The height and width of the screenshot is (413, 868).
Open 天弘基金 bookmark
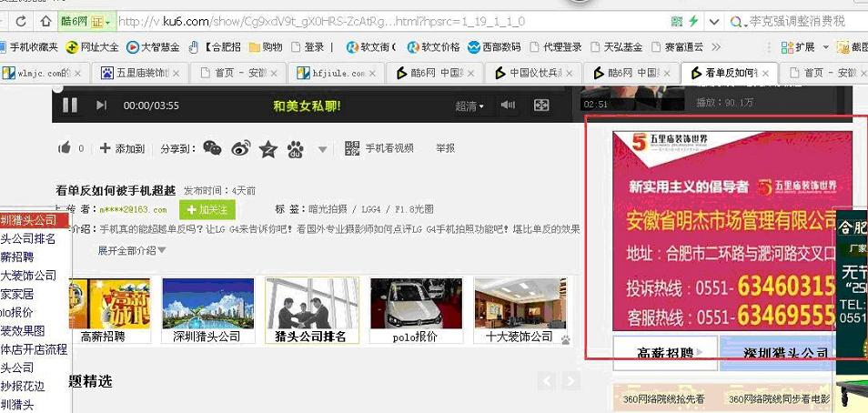[x=616, y=47]
